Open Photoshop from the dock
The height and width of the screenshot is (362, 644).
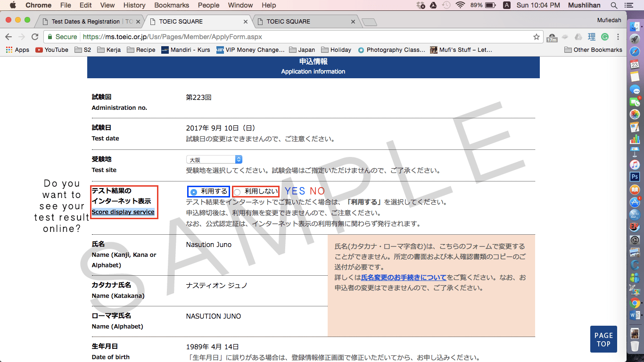click(635, 177)
